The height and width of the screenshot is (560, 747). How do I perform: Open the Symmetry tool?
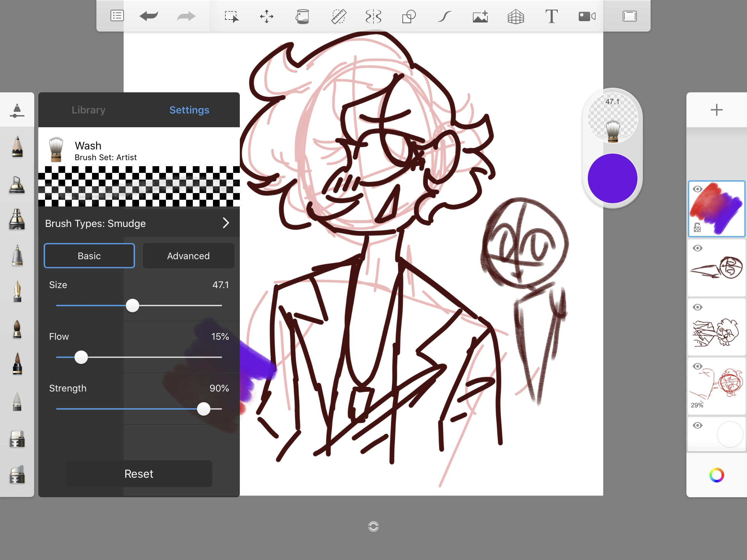(x=373, y=16)
